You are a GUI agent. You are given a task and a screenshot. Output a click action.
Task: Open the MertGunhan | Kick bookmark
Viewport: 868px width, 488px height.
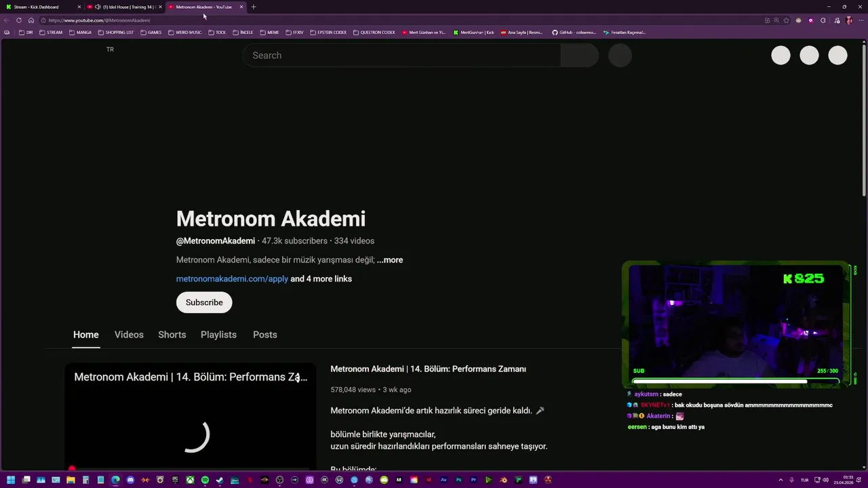coord(474,32)
